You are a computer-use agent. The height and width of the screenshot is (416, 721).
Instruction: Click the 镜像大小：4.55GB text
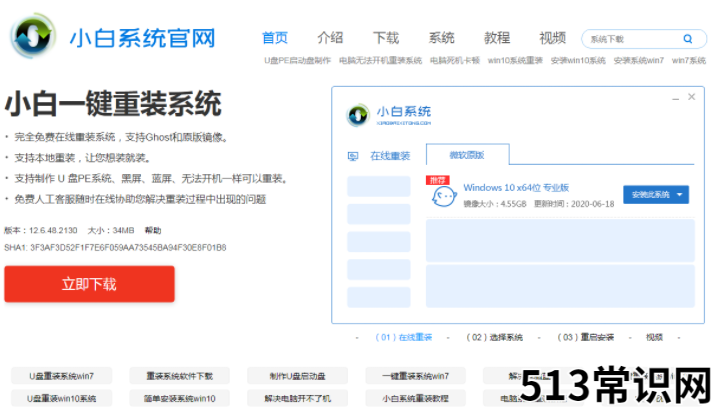point(495,204)
